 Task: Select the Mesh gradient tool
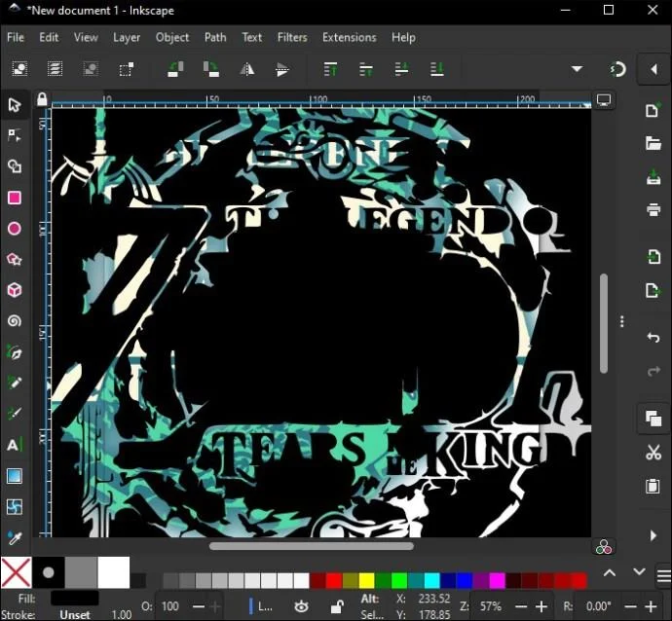coord(15,507)
